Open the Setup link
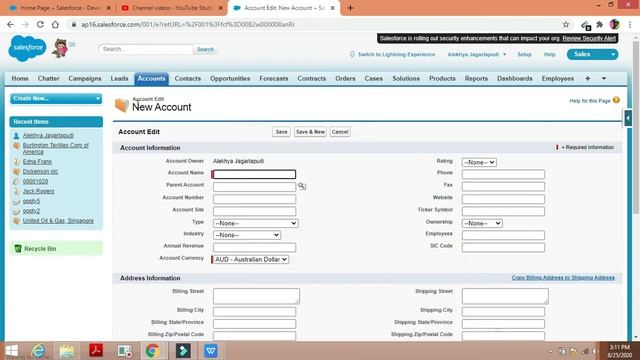Image resolution: width=640 pixels, height=360 pixels. pos(524,54)
